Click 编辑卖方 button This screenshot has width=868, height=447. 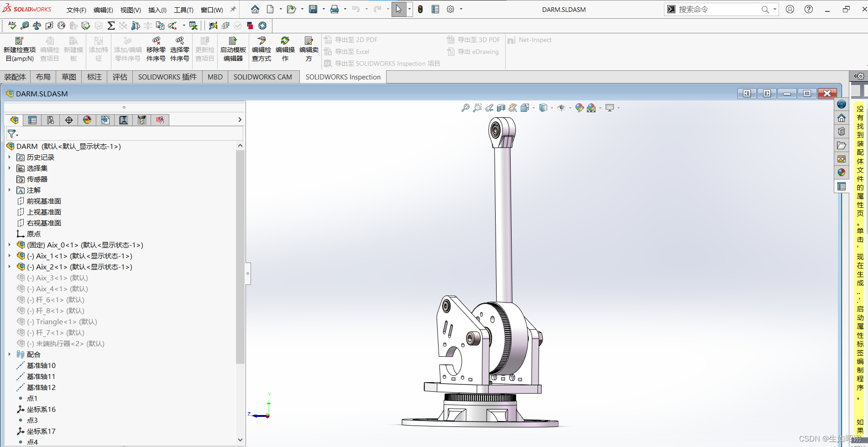pyautogui.click(x=309, y=49)
